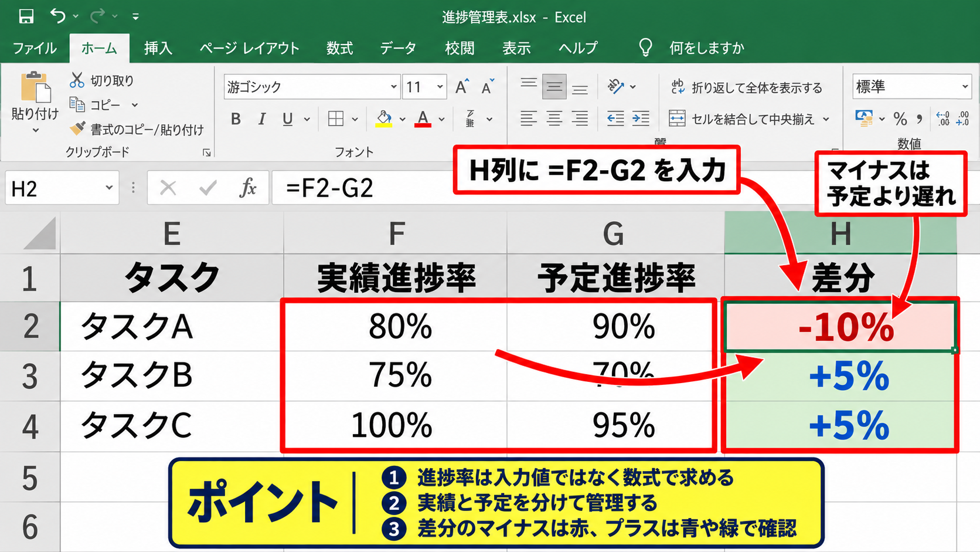Open the font name dropdown
The height and width of the screenshot is (552, 980).
click(x=393, y=87)
